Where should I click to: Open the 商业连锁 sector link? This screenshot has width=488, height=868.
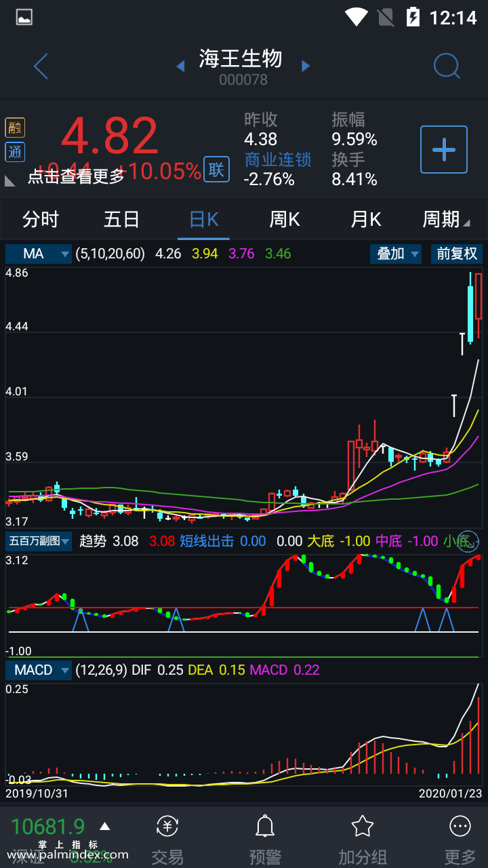(x=278, y=159)
